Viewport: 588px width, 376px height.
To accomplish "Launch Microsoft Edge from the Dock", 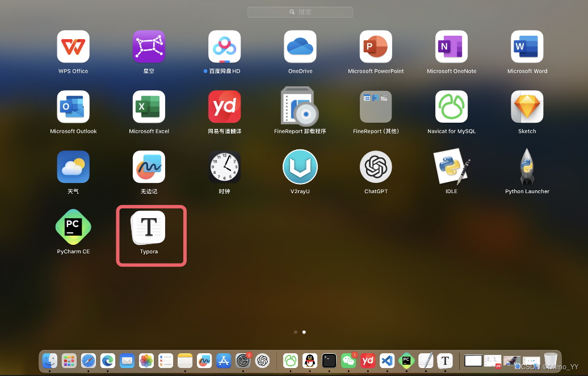I will click(108, 361).
